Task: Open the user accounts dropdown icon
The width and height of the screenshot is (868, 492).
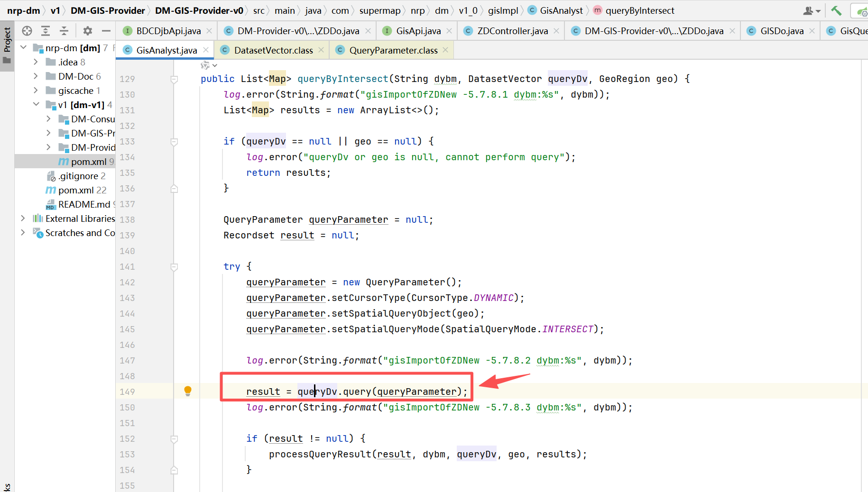Action: tap(812, 10)
